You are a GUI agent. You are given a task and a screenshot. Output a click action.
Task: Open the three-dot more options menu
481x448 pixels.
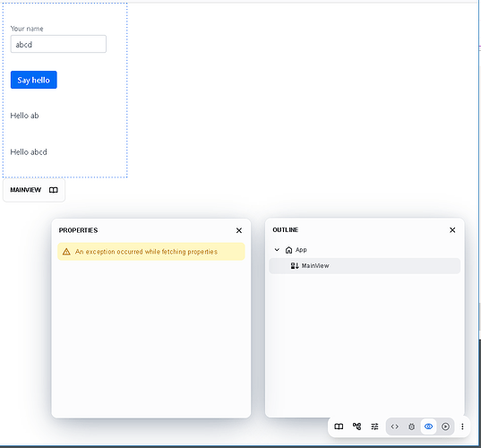pyautogui.click(x=462, y=426)
